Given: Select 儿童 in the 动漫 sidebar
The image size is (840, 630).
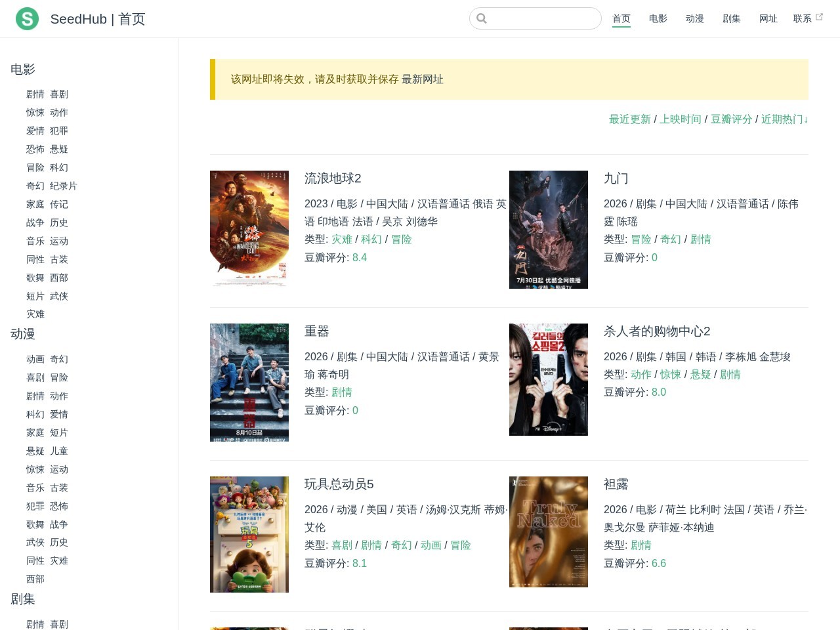Looking at the screenshot, I should point(59,451).
